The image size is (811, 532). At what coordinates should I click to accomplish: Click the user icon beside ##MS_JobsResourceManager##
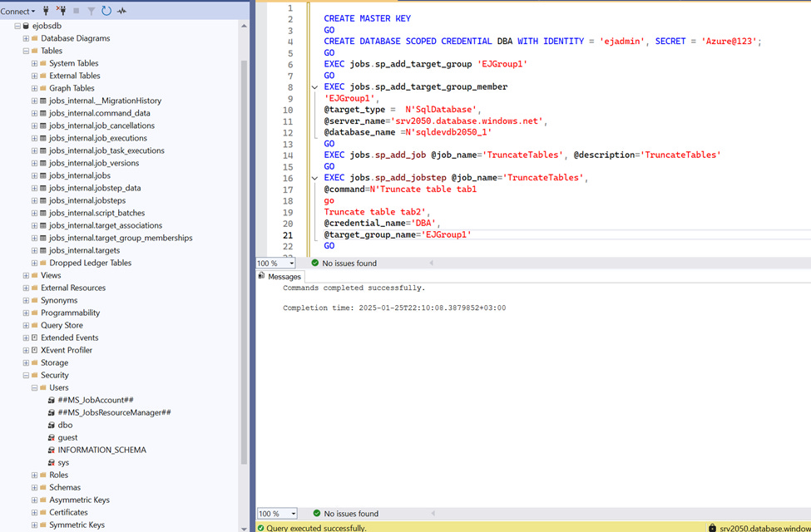coord(52,412)
